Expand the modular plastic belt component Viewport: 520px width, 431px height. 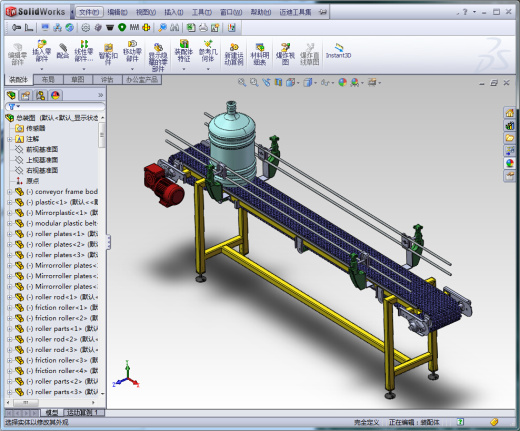tap(9, 223)
